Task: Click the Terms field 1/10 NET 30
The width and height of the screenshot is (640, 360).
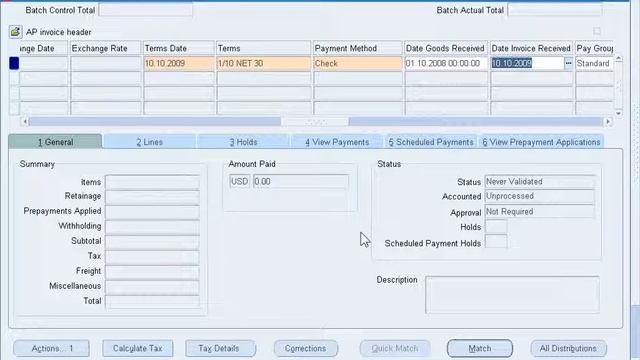Action: coord(263,63)
